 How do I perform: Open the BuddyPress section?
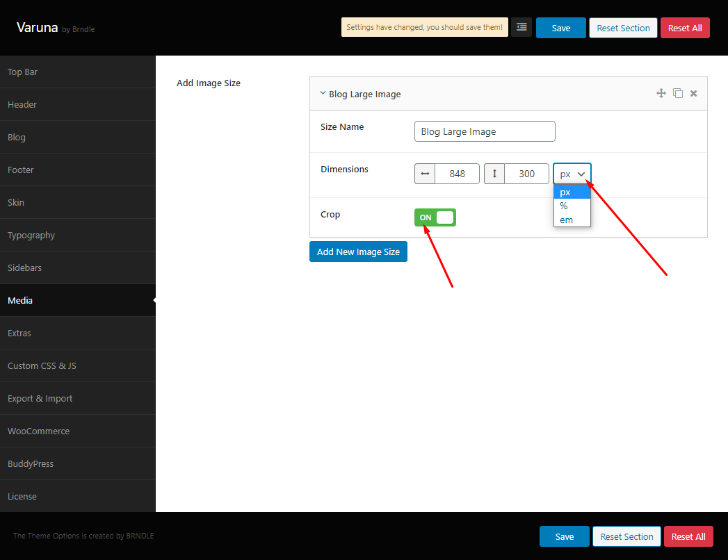click(x=78, y=463)
